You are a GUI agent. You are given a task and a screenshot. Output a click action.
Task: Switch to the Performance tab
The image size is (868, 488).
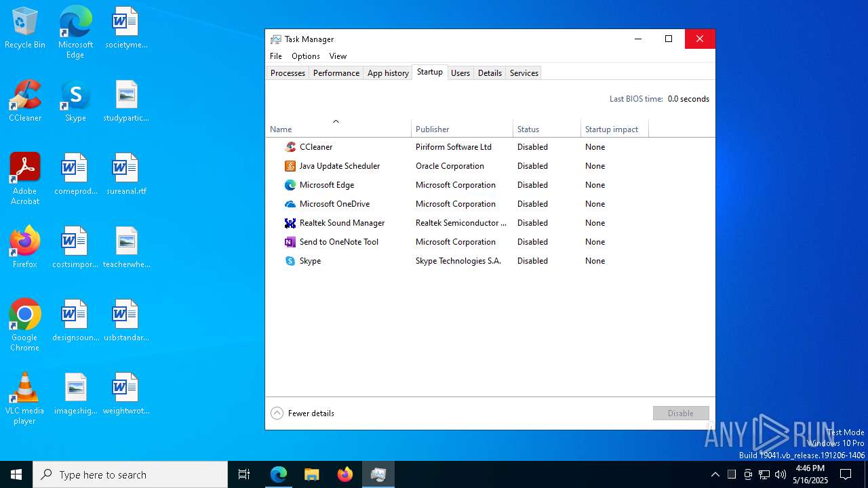[x=336, y=73]
